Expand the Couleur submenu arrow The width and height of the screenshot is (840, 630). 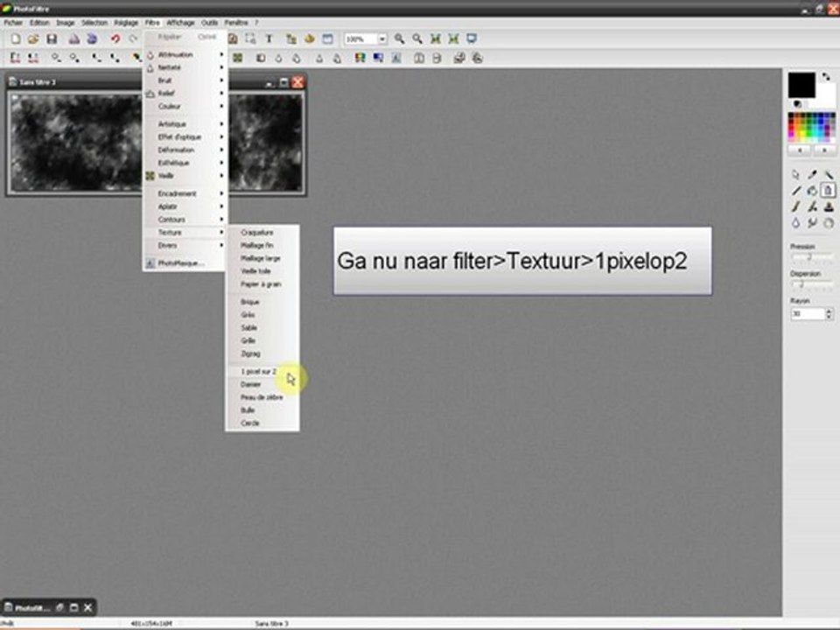click(x=221, y=106)
